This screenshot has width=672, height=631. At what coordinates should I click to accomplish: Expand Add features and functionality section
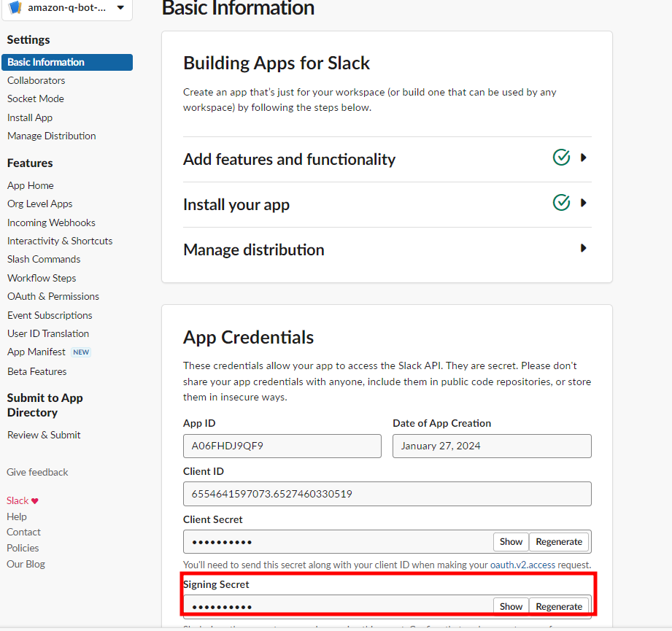coord(583,158)
